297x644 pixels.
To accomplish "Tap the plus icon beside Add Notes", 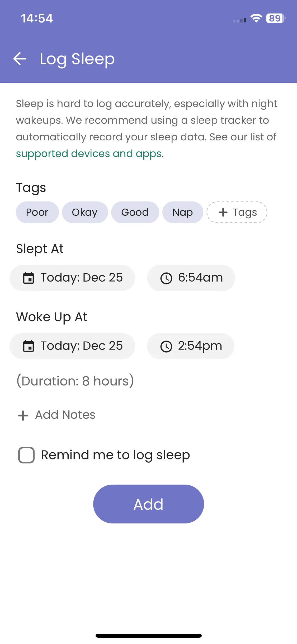I will pyautogui.click(x=23, y=415).
